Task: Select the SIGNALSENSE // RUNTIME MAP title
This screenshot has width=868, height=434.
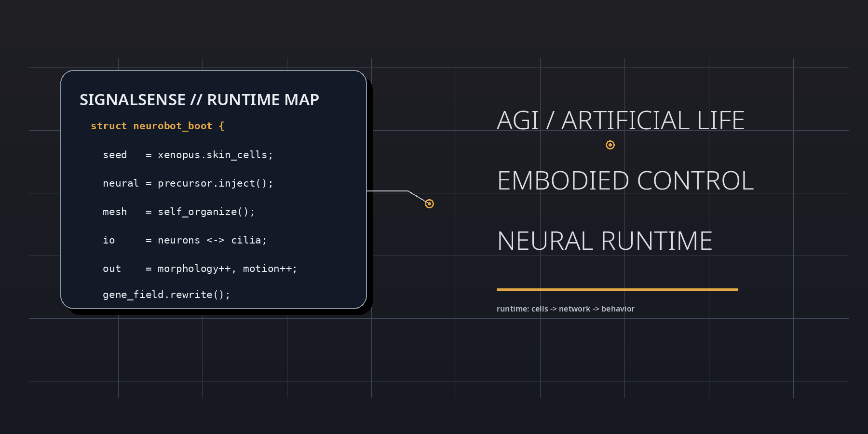Action: 199,100
